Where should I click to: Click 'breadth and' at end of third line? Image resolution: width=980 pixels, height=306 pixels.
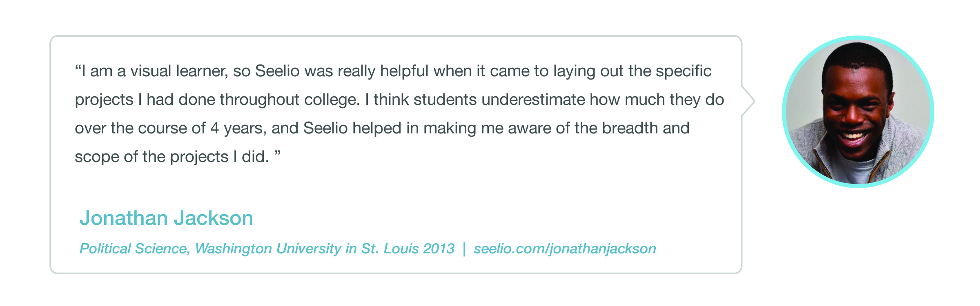[x=646, y=128]
